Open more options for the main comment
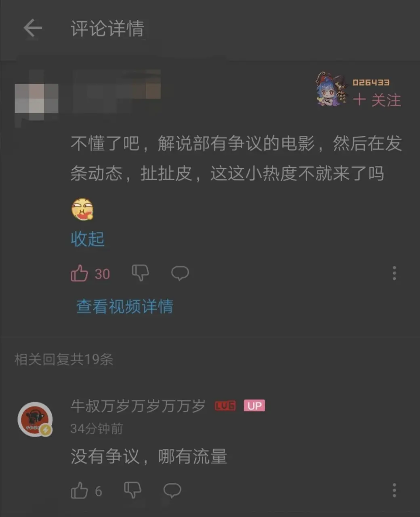Viewport: 420px width, 517px height. coord(395,273)
